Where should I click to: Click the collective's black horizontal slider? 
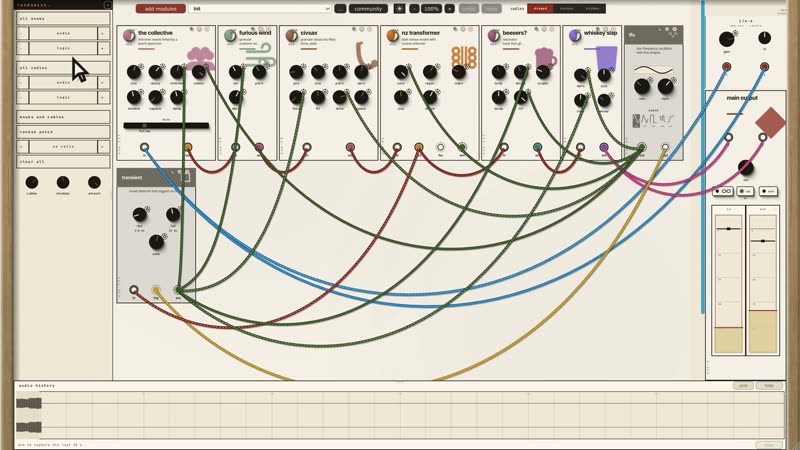166,125
